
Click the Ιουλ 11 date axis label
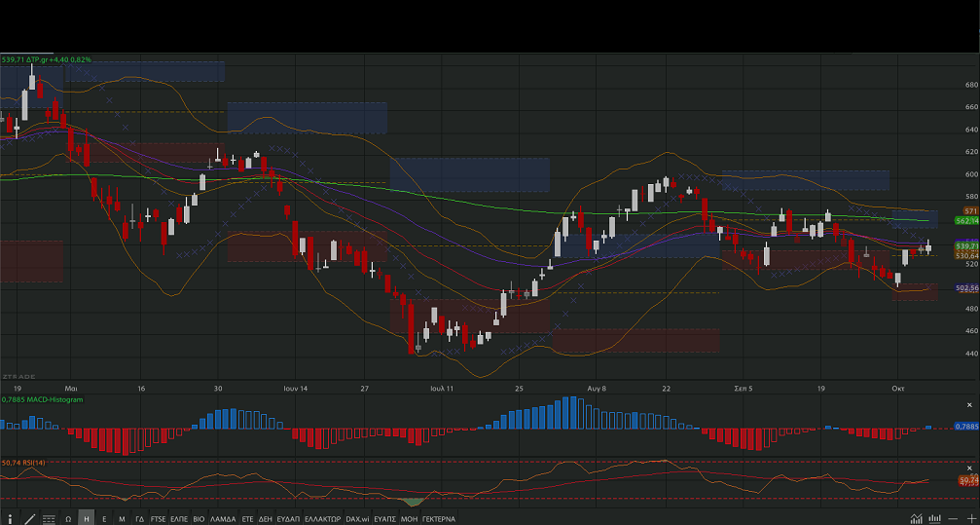click(x=441, y=388)
